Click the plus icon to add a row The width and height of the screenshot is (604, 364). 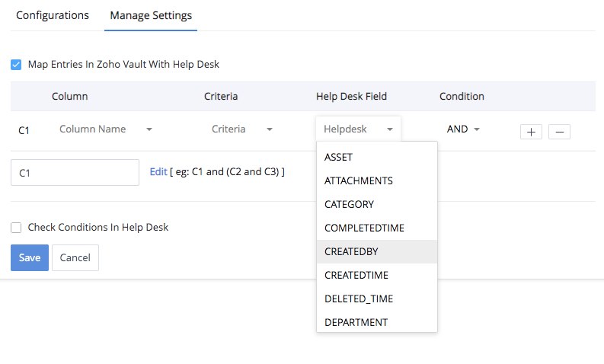(x=531, y=132)
